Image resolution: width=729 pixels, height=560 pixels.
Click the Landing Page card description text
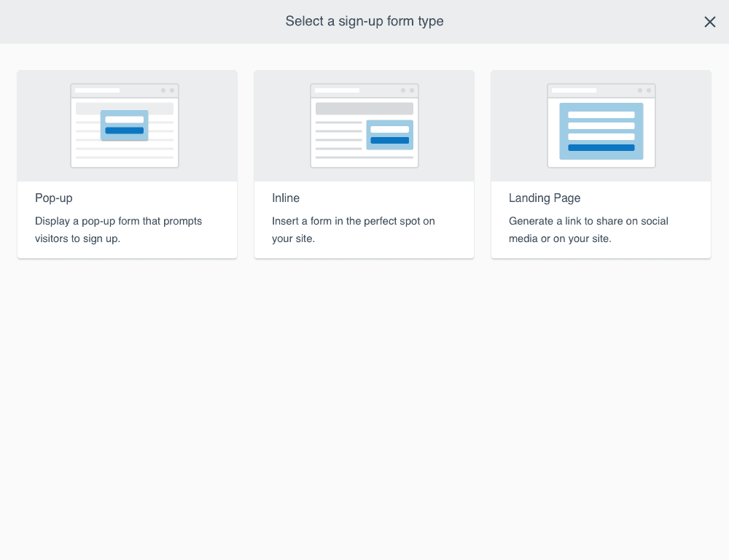click(x=588, y=230)
